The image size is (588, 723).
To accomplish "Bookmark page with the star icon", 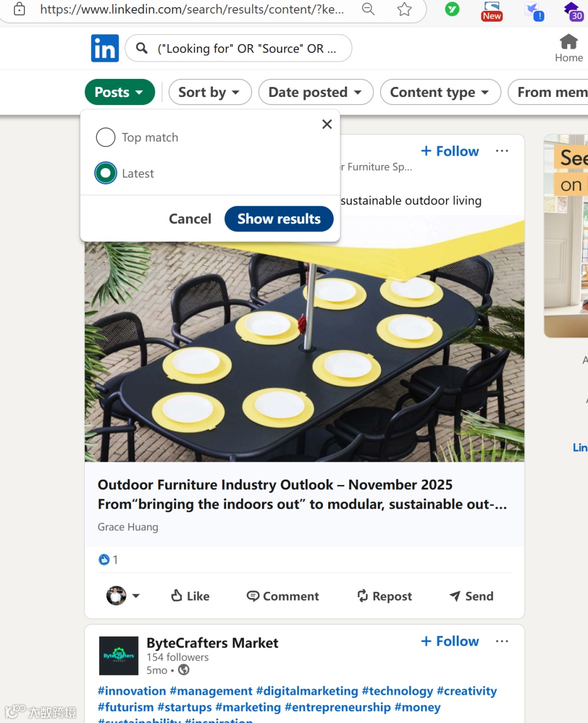I will coord(404,9).
